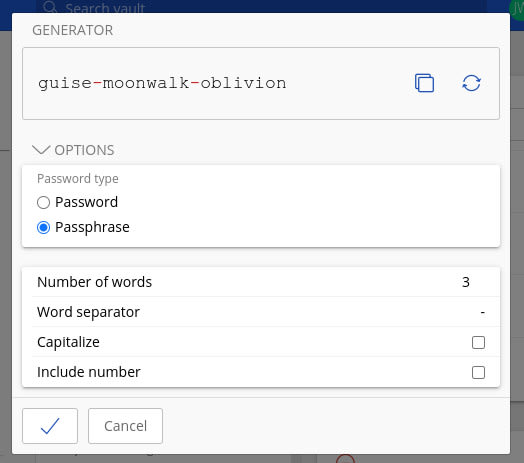524x463 pixels.
Task: Enable the Capitalize checkbox
Action: pos(478,342)
